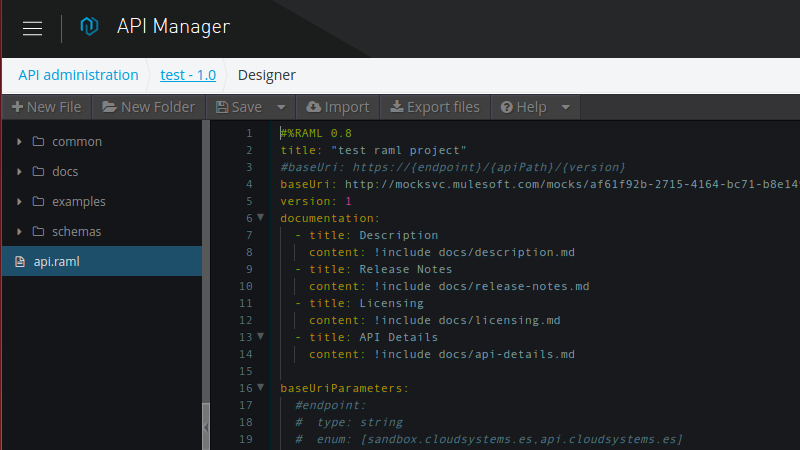This screenshot has height=450, width=800.
Task: Open the Help menu
Action: 523,107
